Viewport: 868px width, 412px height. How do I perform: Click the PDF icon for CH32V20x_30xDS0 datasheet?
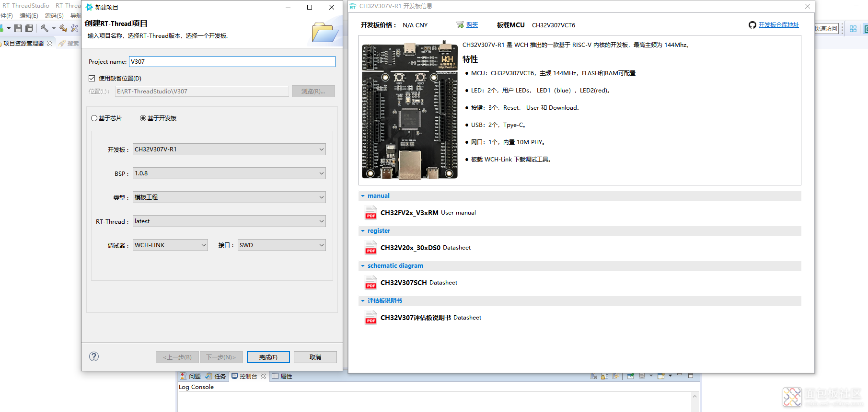tap(370, 247)
